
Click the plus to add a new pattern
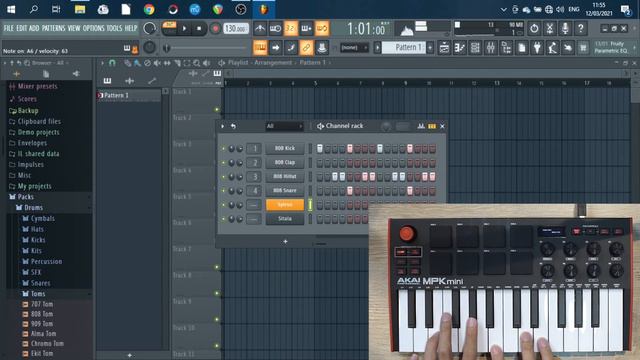(430, 48)
